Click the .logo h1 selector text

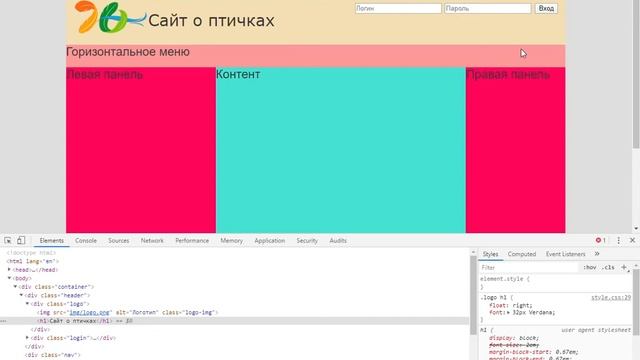click(494, 298)
